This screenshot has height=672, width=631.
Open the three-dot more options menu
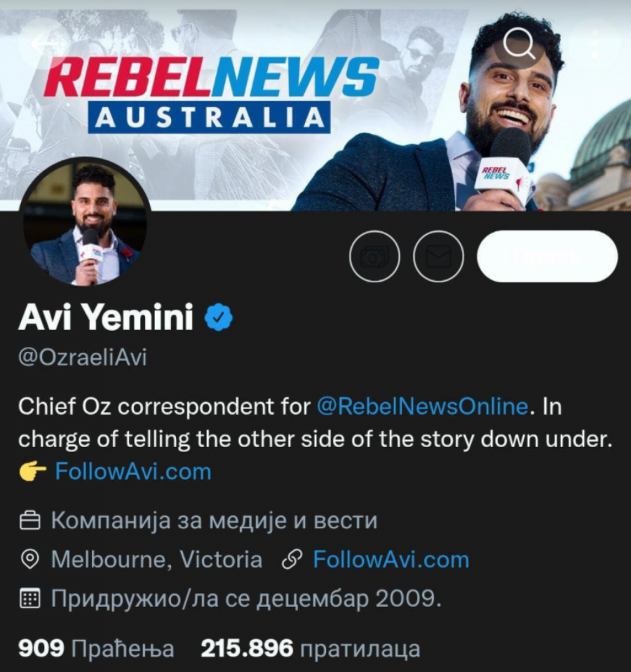[x=594, y=43]
